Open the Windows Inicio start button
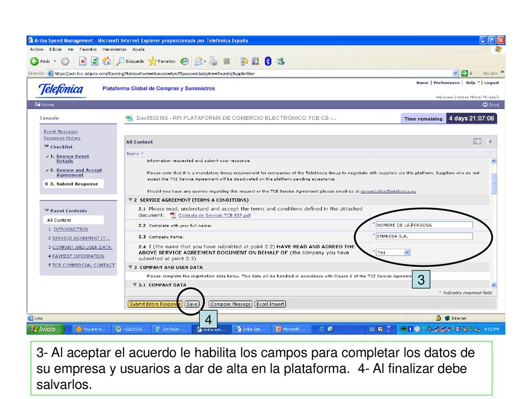This screenshot has height=399, width=532. 46,329
